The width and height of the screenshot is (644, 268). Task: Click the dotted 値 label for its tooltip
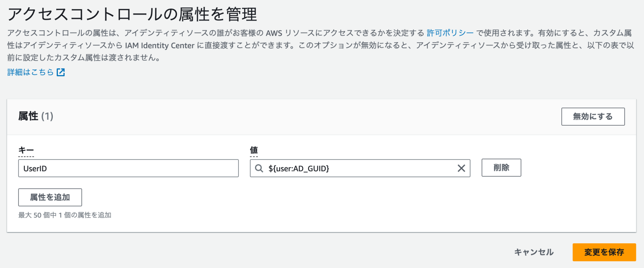tap(253, 150)
